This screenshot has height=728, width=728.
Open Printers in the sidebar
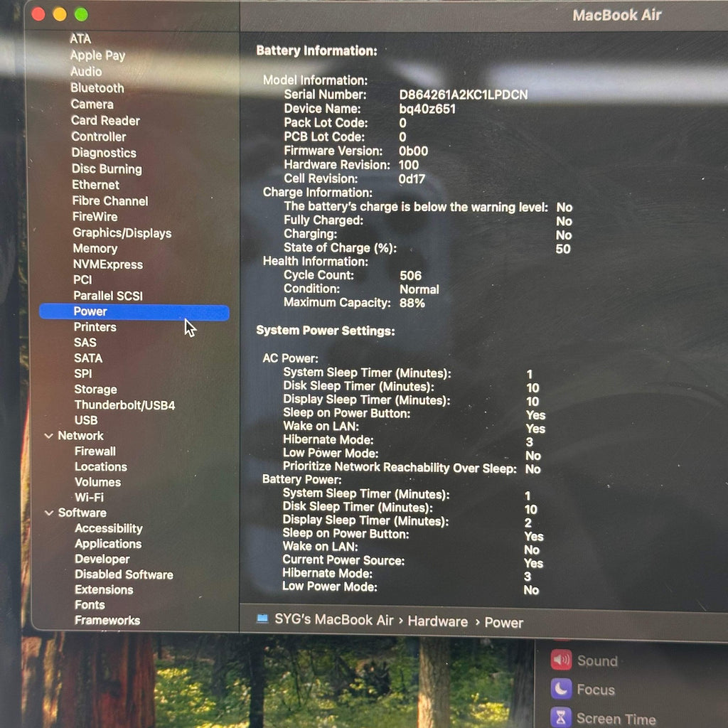tap(95, 327)
